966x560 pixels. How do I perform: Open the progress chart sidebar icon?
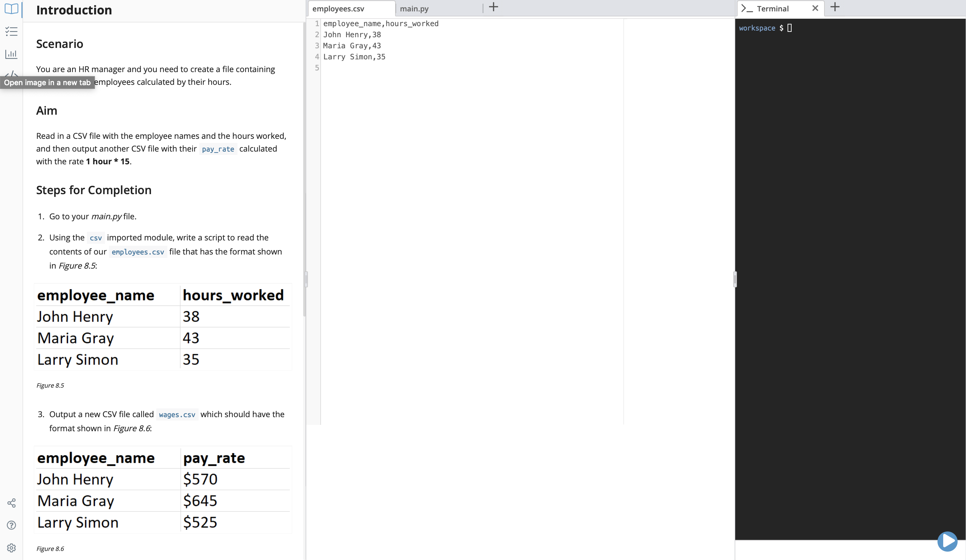11,54
